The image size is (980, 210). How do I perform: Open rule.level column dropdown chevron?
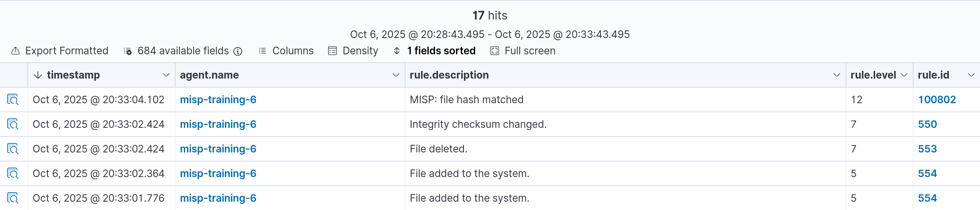tap(904, 75)
